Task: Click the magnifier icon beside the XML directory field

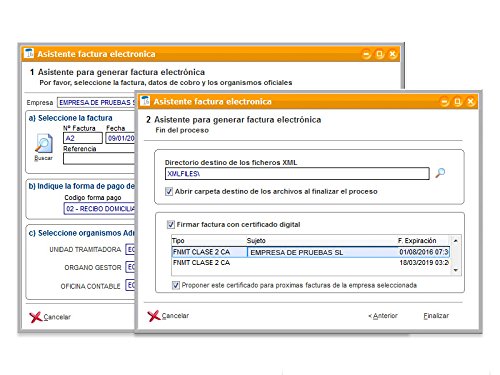Action: coord(440,173)
